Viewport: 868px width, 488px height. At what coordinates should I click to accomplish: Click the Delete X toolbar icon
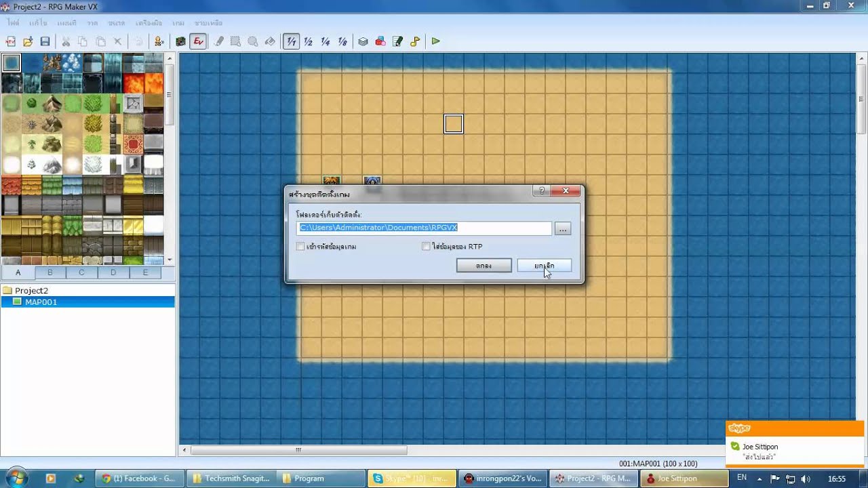coord(117,41)
